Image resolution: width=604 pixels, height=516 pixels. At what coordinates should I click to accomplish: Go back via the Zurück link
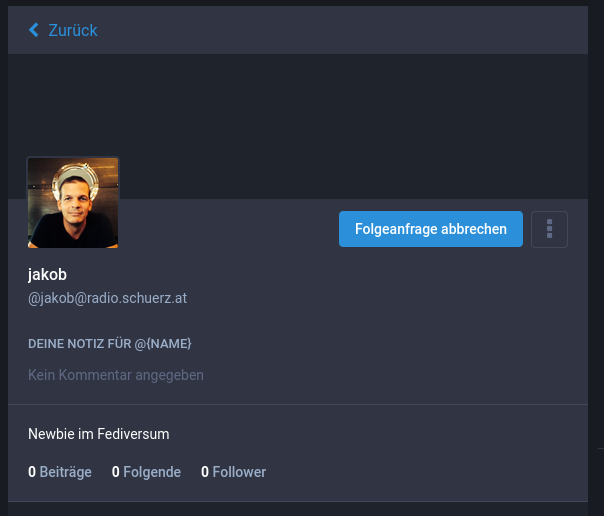(x=63, y=30)
